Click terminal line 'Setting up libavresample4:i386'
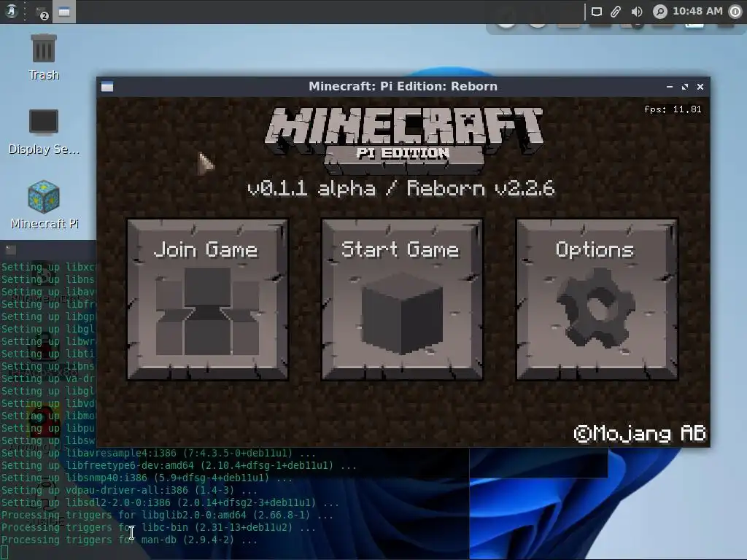Viewport: 747px width, 560px height. (158, 453)
